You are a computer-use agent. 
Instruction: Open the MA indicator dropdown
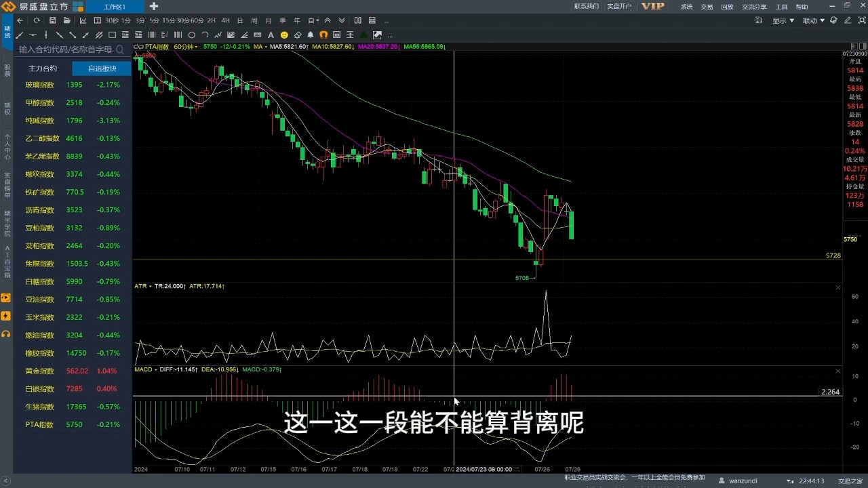click(260, 47)
